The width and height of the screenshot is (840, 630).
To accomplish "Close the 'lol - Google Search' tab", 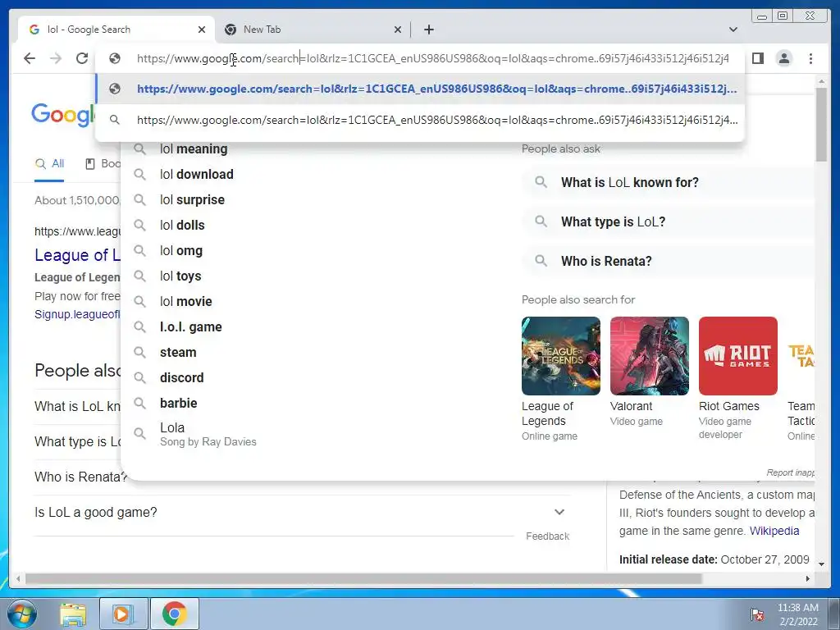I will point(202,30).
